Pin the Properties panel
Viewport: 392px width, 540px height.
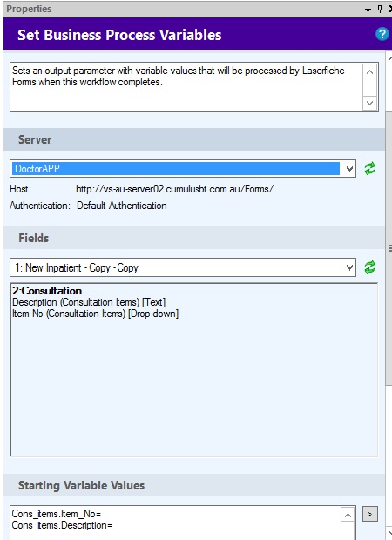381,9
